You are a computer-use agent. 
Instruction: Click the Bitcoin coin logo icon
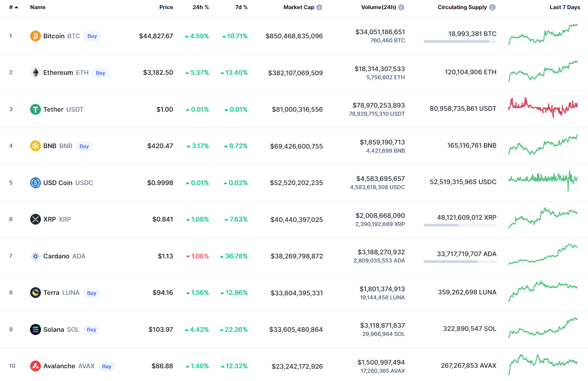[x=36, y=36]
